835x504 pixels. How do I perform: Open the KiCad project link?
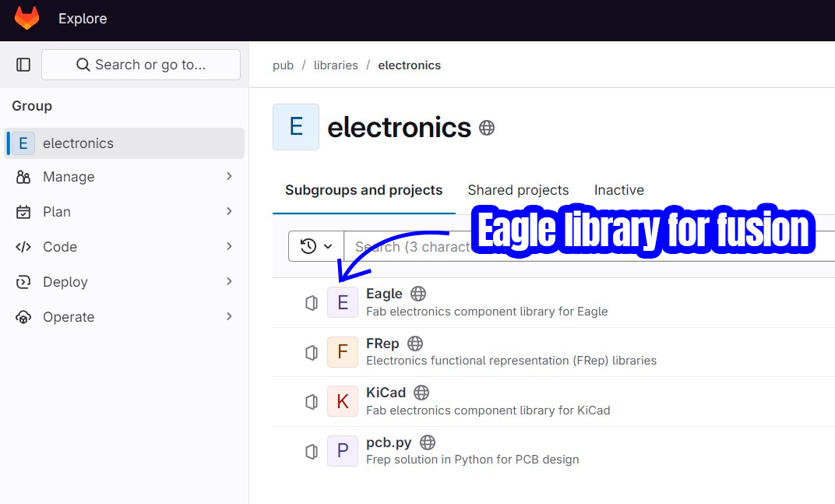(x=386, y=393)
